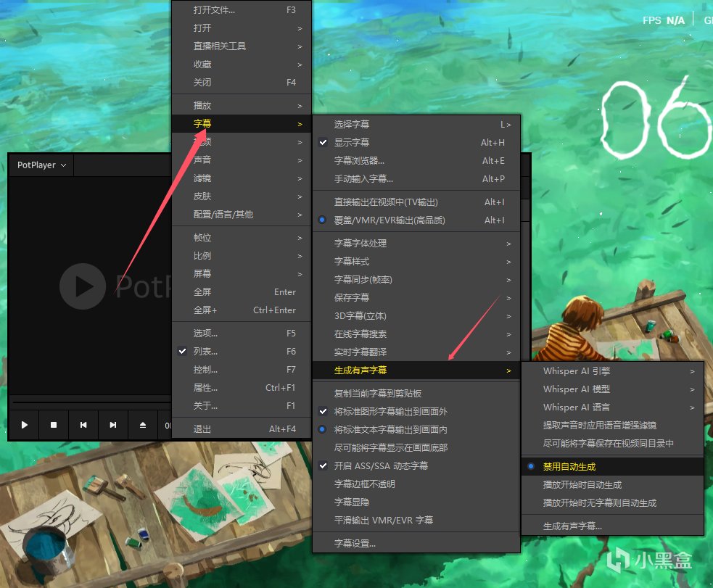
Task: Select the 字幕 main menu item
Action: [x=242, y=123]
